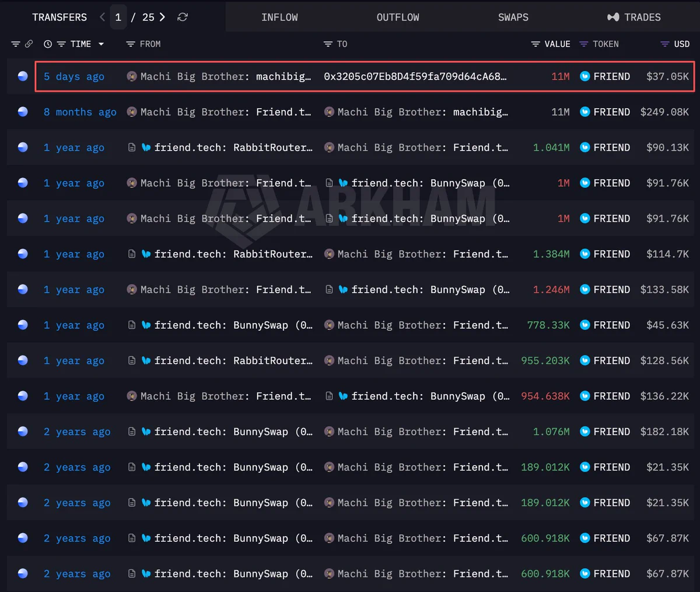Edit the current page number field
The image size is (700, 592).
click(118, 17)
